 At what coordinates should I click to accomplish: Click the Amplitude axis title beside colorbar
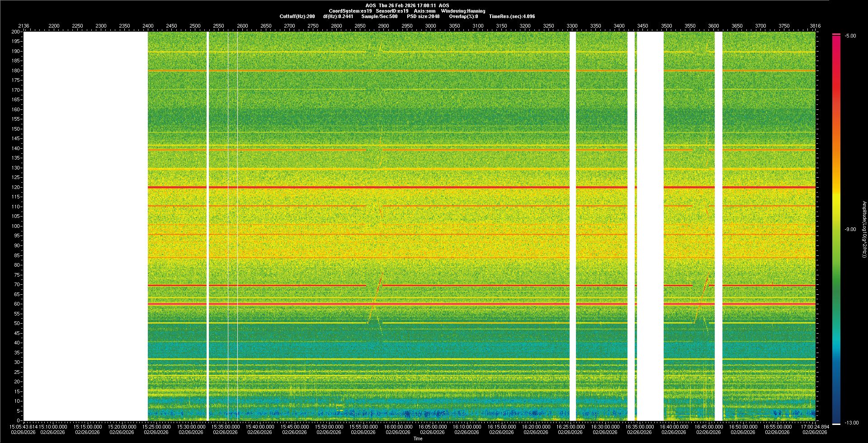click(x=864, y=230)
